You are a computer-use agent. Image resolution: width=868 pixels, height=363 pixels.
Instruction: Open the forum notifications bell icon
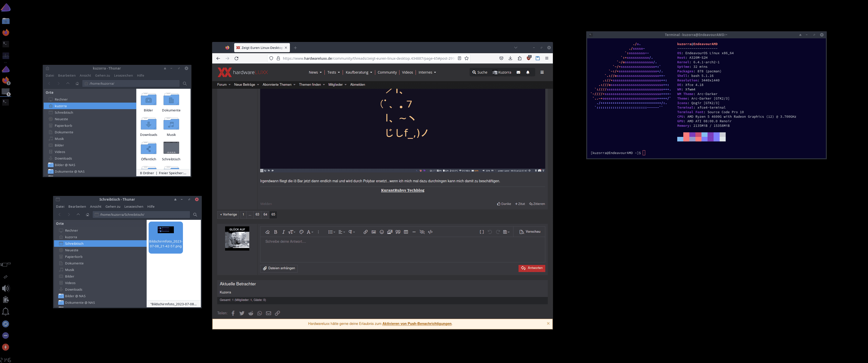528,72
